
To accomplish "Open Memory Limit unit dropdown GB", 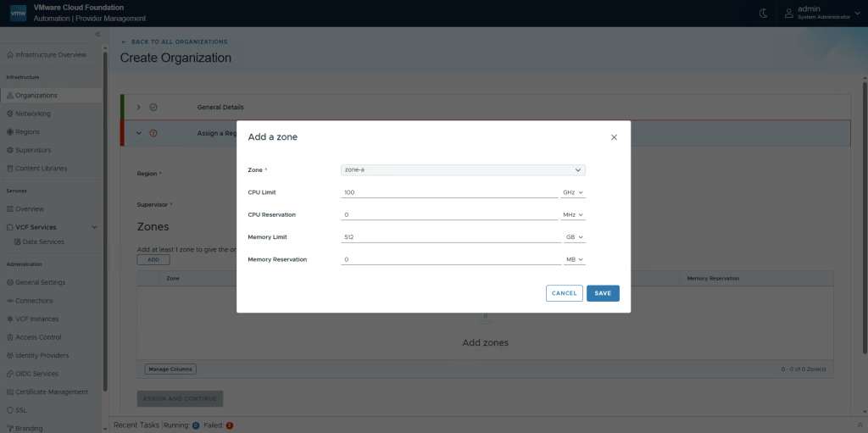I will pyautogui.click(x=575, y=237).
